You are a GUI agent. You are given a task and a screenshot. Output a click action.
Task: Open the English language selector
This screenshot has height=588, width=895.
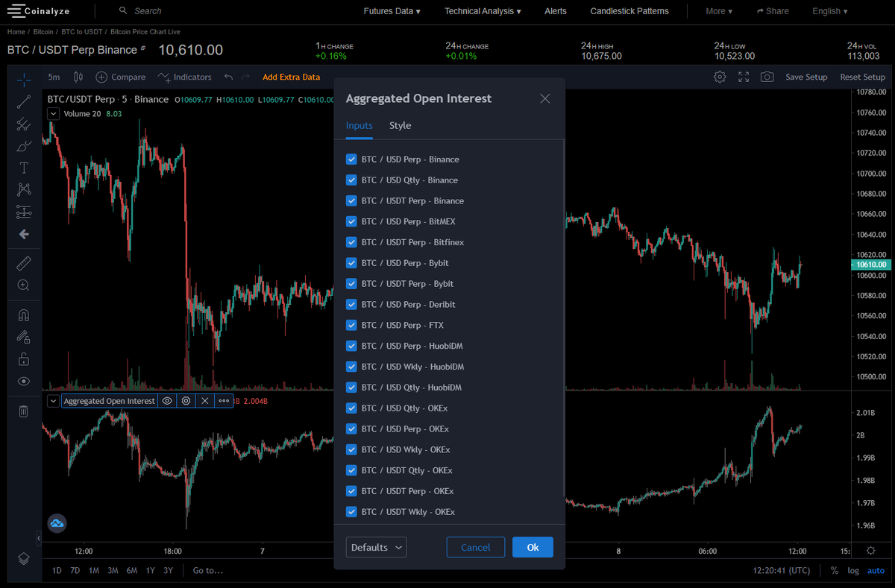(x=830, y=11)
